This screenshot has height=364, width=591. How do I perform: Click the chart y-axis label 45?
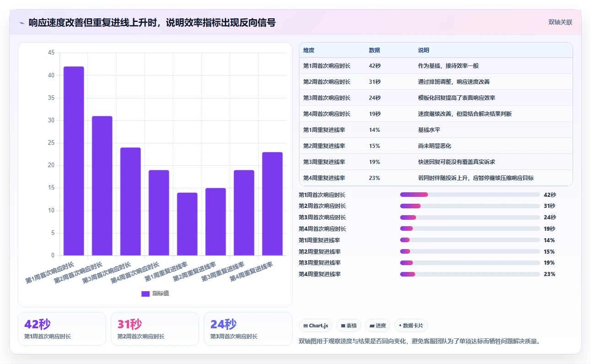[51, 53]
